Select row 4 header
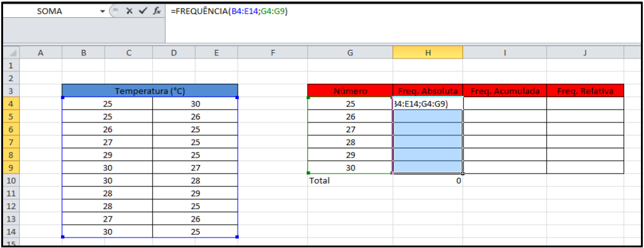 click(x=11, y=104)
